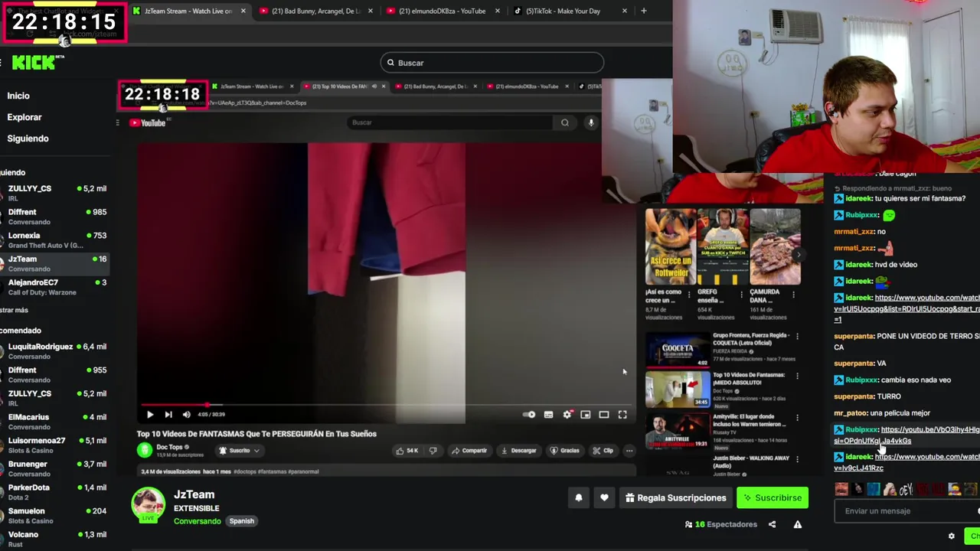980x551 pixels.
Task: Click the Doc Tops channel name
Action: 170,447
